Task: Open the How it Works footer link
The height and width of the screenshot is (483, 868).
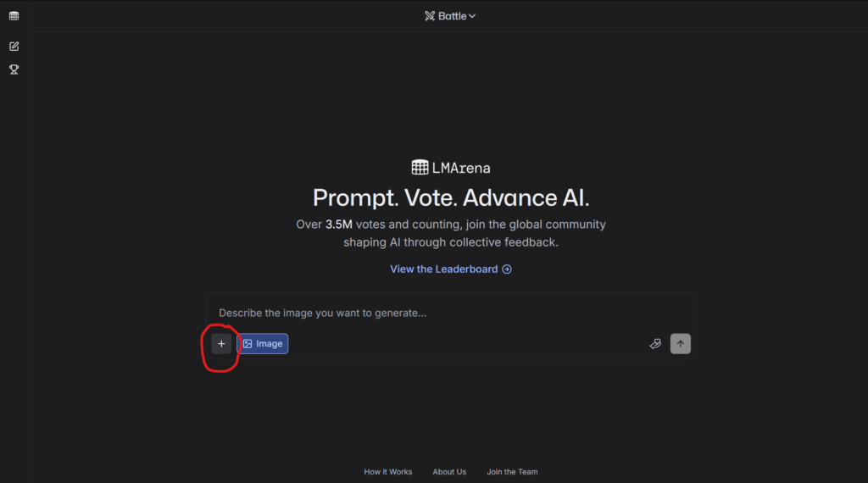Action: 388,472
